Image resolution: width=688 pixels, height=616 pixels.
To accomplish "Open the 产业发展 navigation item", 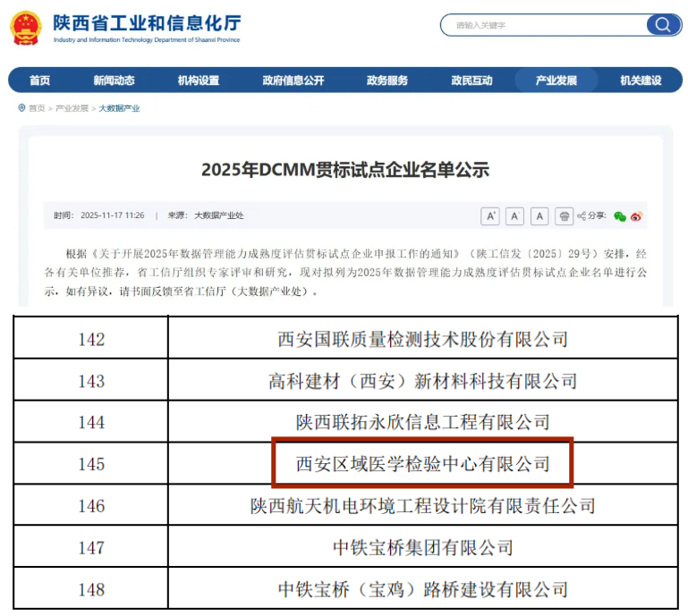I will 556,80.
